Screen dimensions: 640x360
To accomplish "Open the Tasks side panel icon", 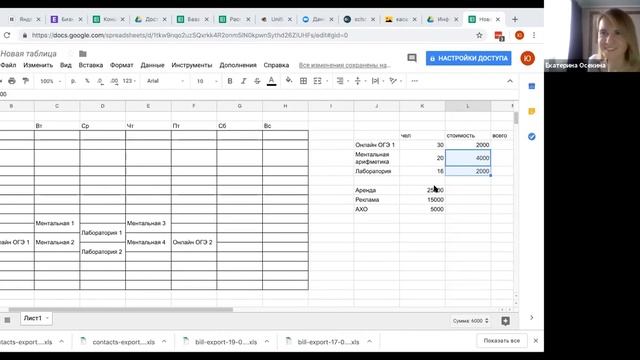I will tap(531, 136).
